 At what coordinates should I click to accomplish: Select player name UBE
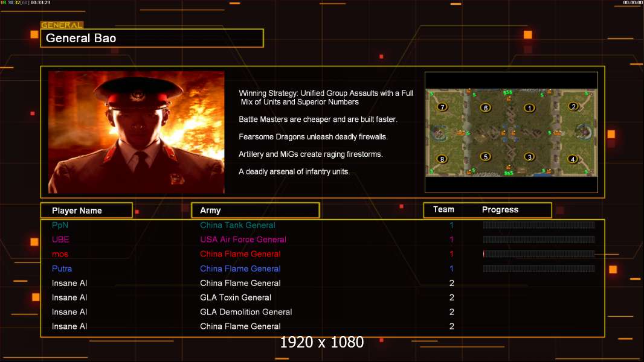pos(60,240)
